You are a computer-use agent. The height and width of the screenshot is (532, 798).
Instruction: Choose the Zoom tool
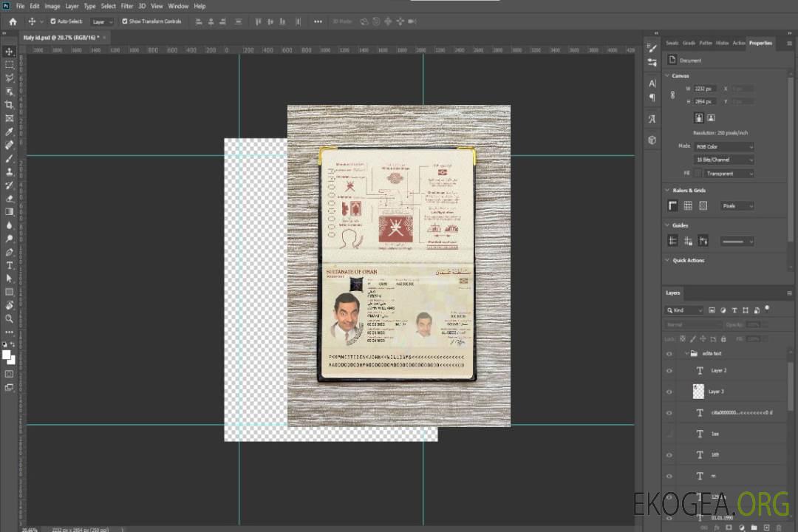click(x=10, y=318)
